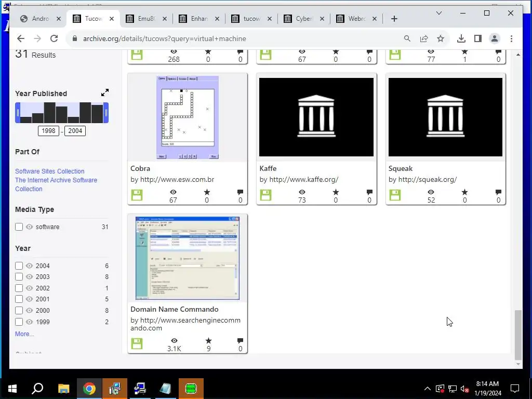
Task: Click the Cobra software floppy icon
Action: coord(137,195)
